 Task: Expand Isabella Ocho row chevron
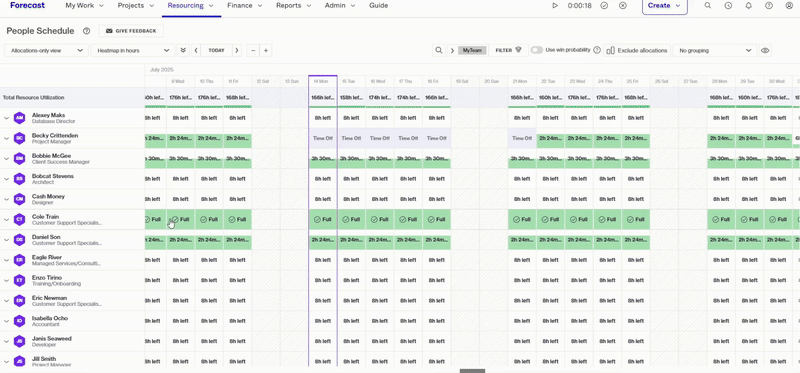click(7, 321)
